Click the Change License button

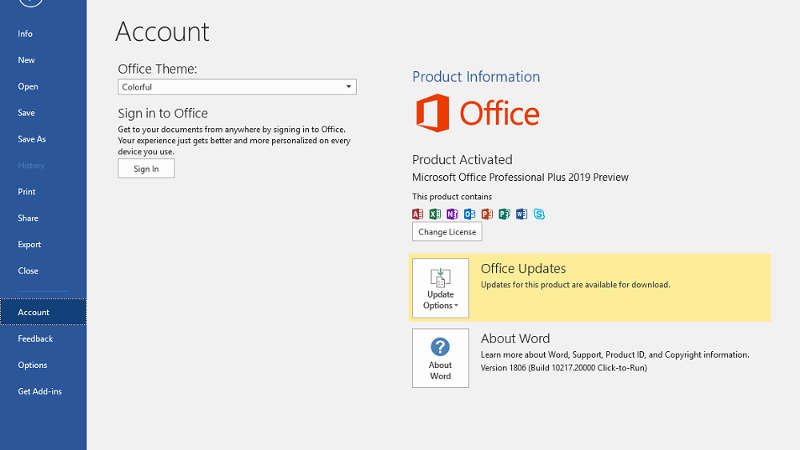(x=447, y=232)
